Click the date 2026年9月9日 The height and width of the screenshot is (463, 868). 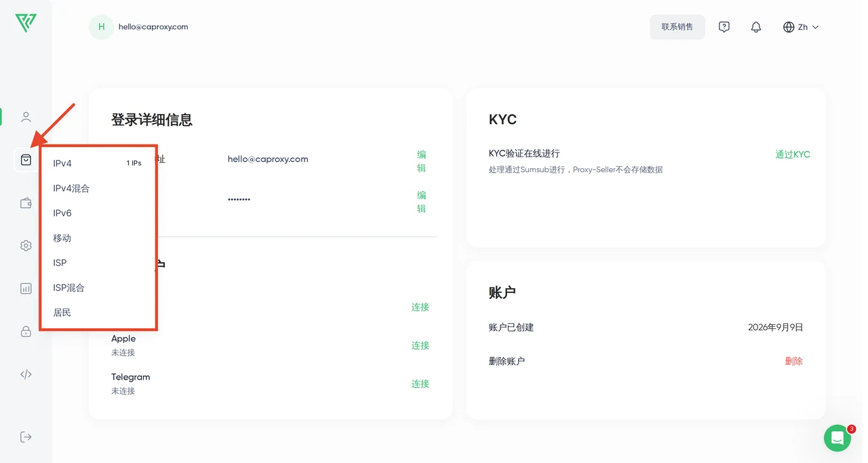[x=776, y=327]
